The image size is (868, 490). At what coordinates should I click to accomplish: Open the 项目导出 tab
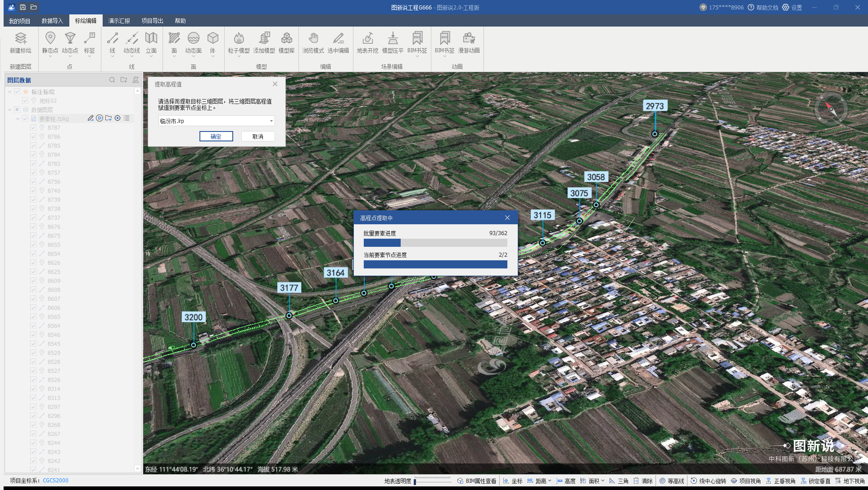coord(152,21)
